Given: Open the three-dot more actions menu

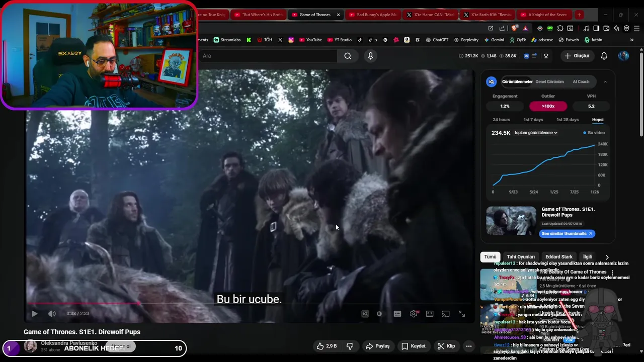Looking at the screenshot, I should click(x=469, y=346).
